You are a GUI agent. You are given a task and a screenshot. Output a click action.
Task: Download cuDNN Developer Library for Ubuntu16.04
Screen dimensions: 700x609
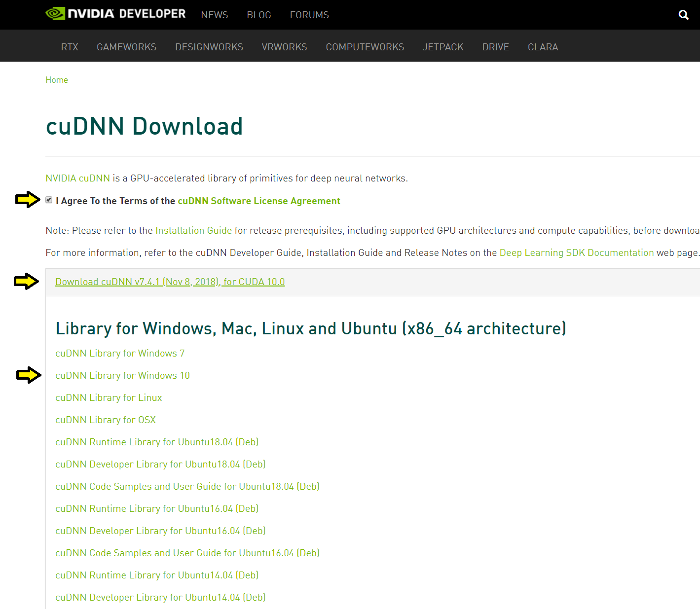[160, 531]
